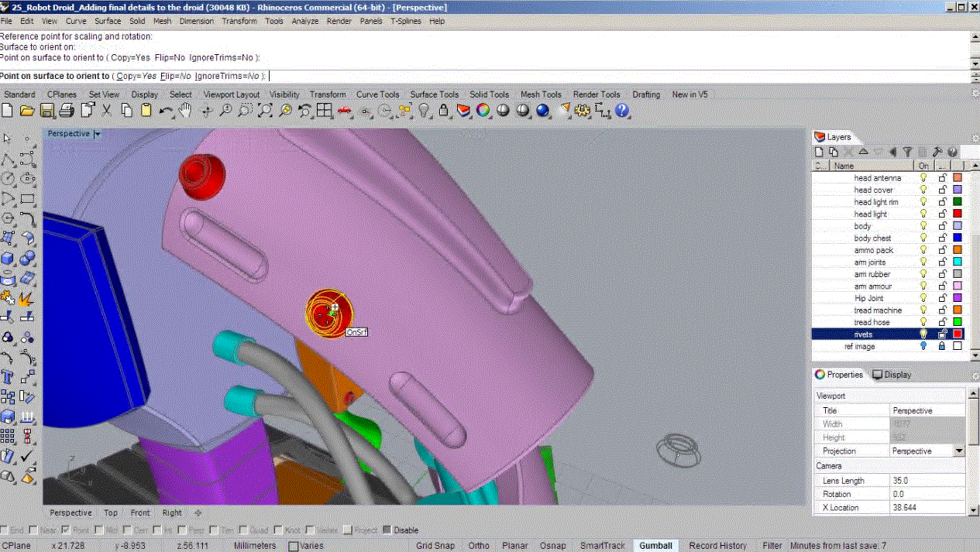Toggle visibility bulb for body chest layer
The image size is (980, 552).
pos(923,238)
